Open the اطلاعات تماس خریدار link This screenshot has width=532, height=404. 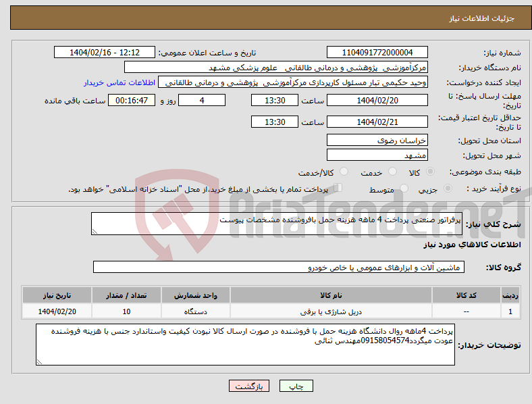pos(119,82)
